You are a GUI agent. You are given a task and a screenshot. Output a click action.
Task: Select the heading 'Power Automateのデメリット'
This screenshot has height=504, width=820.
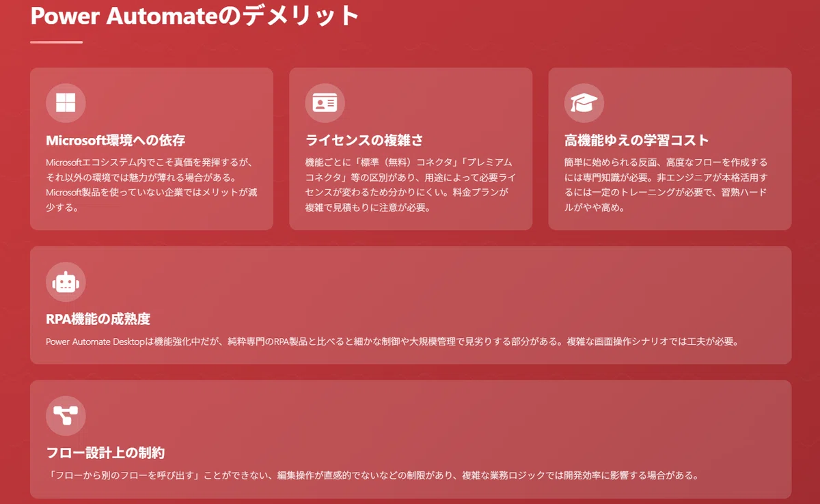pos(195,15)
